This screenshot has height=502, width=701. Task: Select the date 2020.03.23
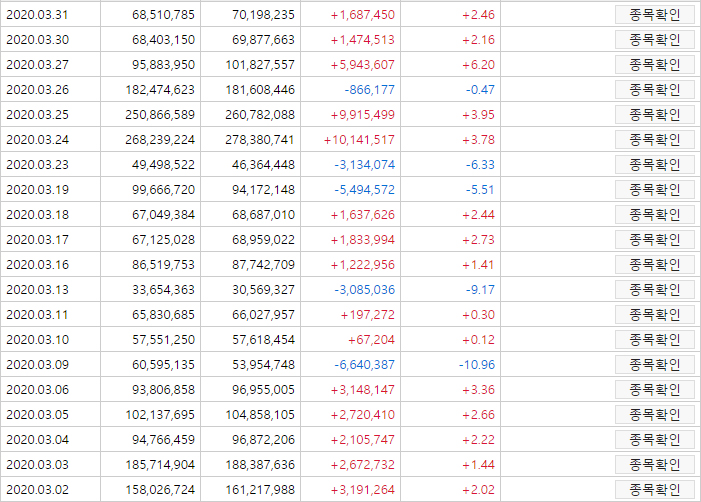tap(38, 165)
